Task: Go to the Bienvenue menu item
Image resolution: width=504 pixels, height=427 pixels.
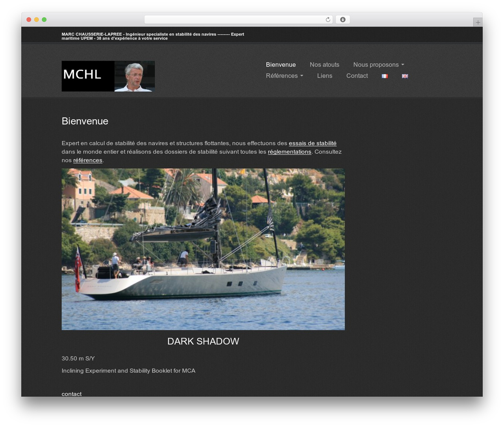Action: click(281, 65)
